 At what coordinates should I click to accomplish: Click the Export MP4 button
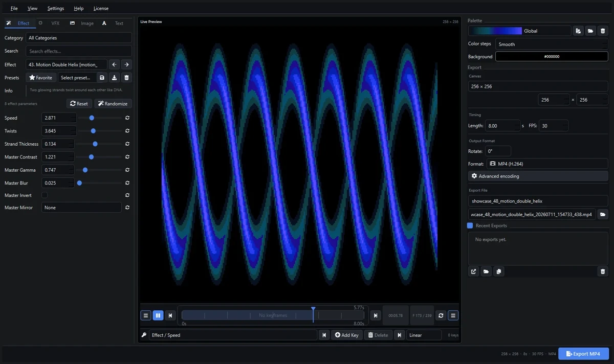tap(583, 354)
